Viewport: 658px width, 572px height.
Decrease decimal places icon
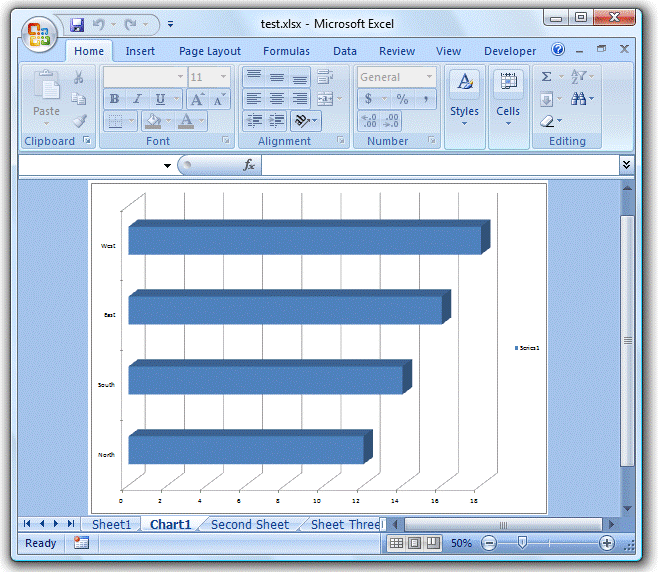click(x=391, y=121)
